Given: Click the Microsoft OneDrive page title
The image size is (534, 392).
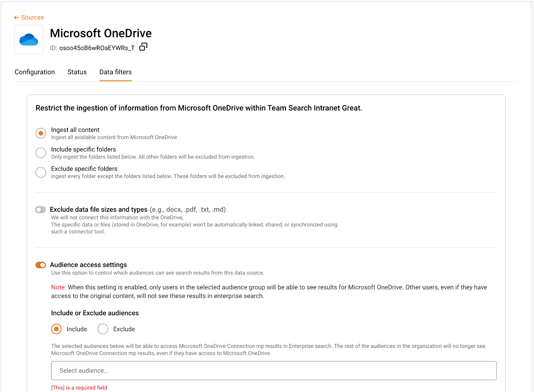Looking at the screenshot, I should (x=101, y=33).
